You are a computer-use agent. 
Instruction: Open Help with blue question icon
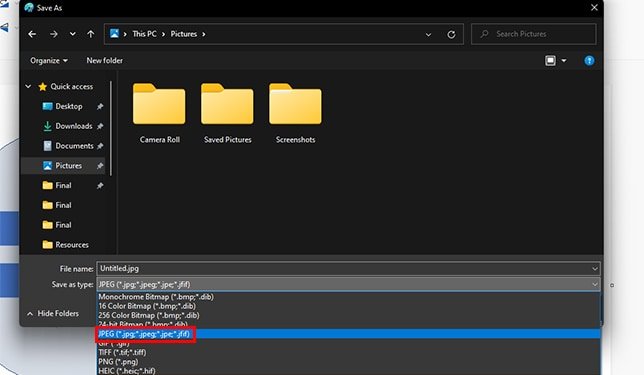pyautogui.click(x=589, y=61)
